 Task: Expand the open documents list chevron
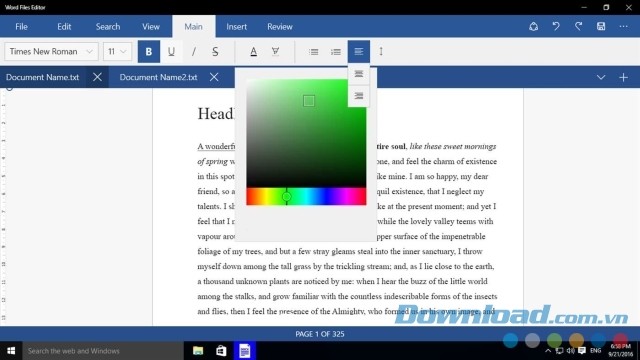coord(601,77)
